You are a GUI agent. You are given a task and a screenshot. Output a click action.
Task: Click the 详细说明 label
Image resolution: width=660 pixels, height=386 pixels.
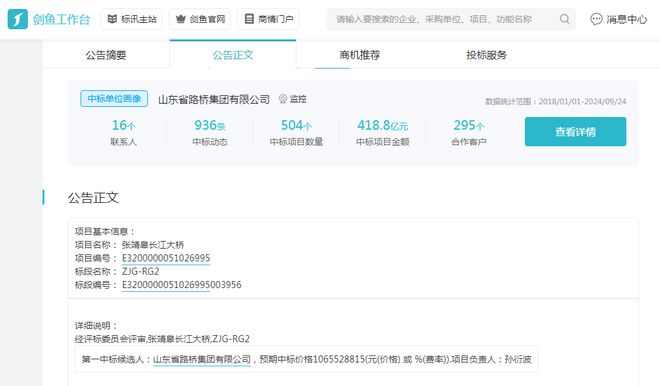tap(96, 325)
